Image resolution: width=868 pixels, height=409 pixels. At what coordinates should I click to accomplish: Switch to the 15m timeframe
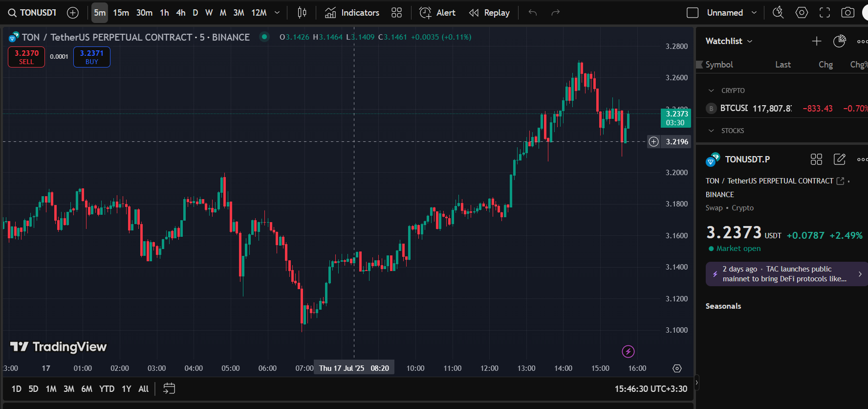(121, 13)
